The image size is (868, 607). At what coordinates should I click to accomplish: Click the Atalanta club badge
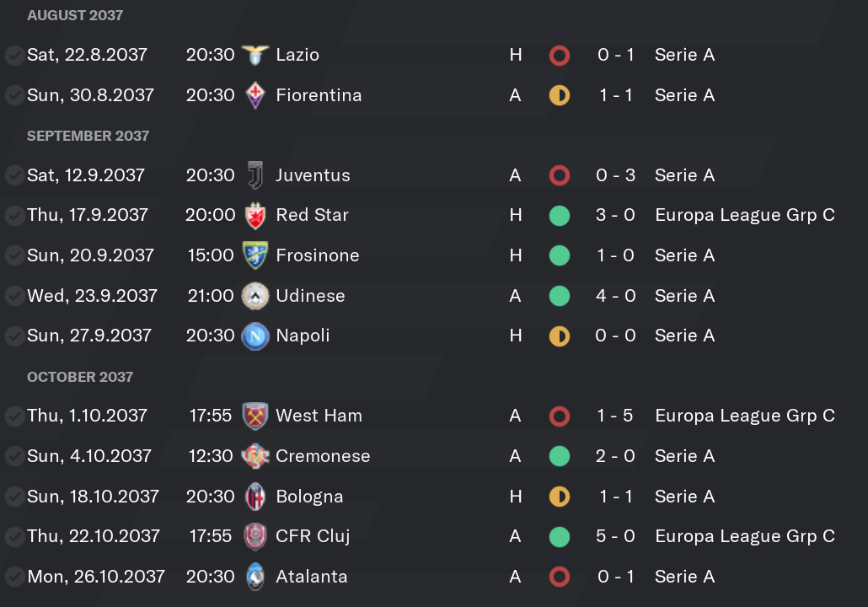pos(255,577)
